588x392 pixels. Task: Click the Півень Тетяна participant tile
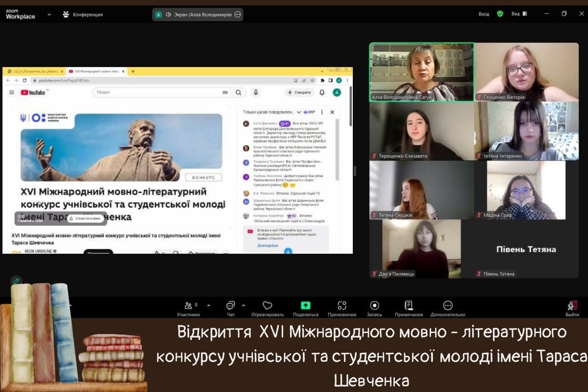tap(526, 249)
